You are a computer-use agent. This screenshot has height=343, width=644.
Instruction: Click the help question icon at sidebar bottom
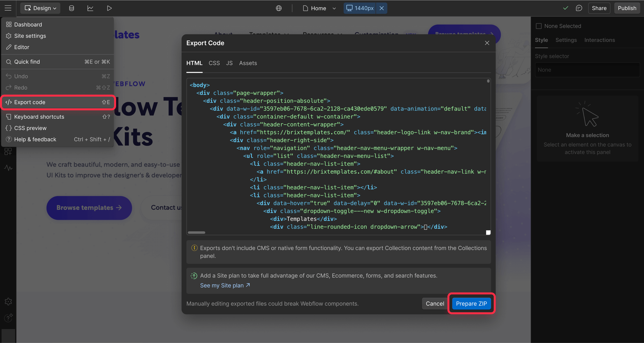tap(8, 318)
